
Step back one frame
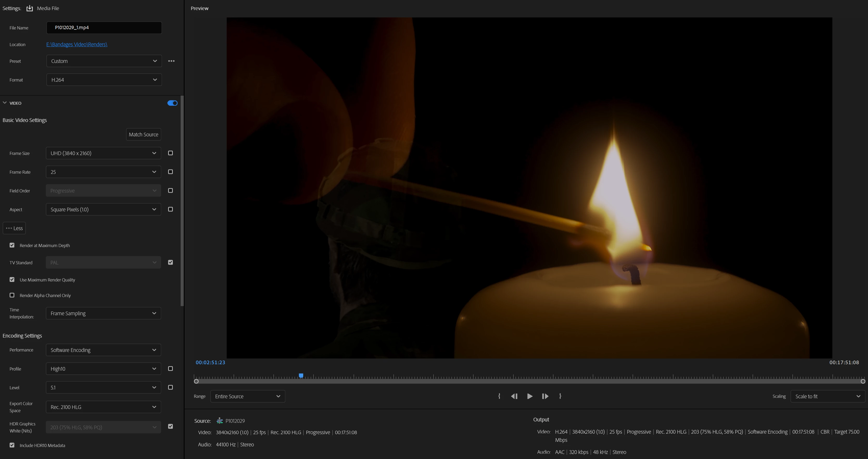(x=514, y=396)
